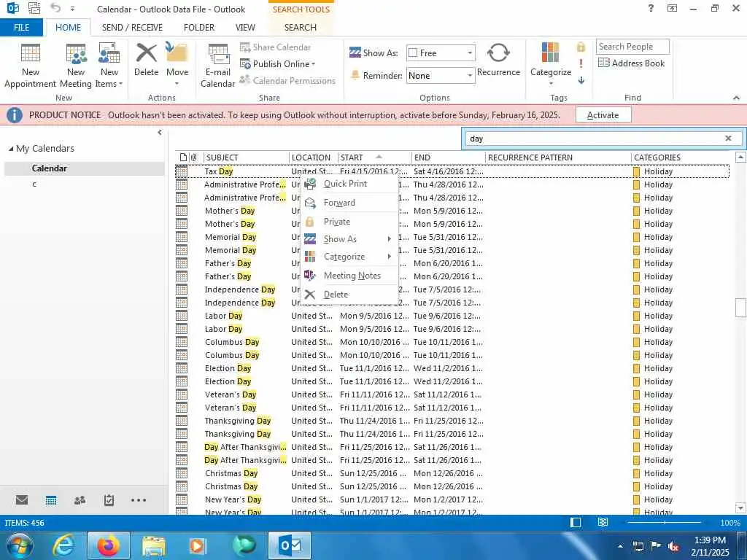Open the Publish Online dropdown
Viewport: 747px width, 560px height.
(278, 64)
